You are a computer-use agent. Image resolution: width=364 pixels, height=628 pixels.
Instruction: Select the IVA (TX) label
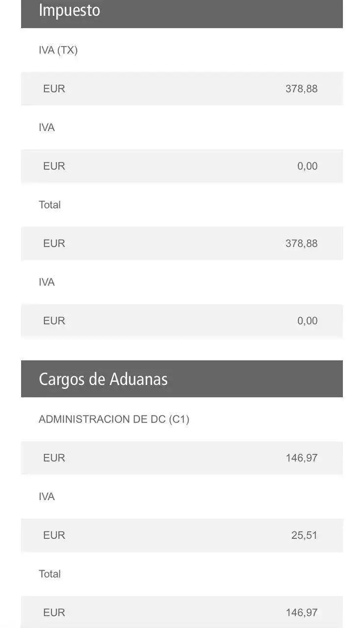tap(58, 50)
